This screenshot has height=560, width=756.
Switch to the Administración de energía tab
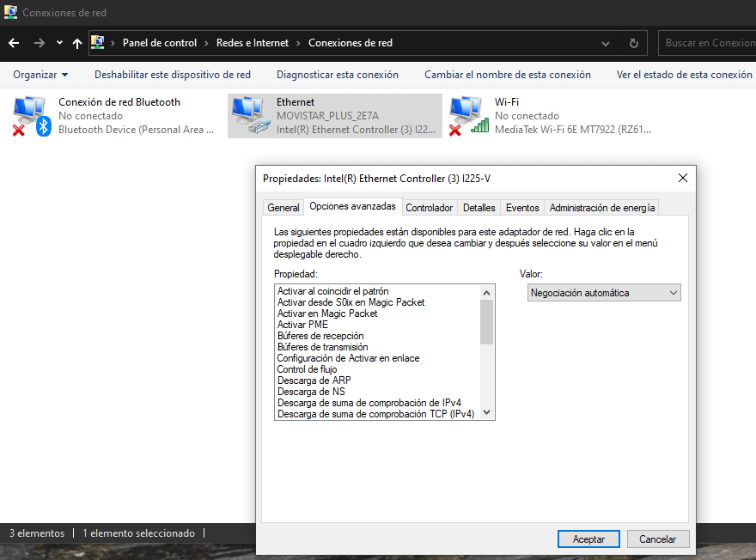[601, 207]
